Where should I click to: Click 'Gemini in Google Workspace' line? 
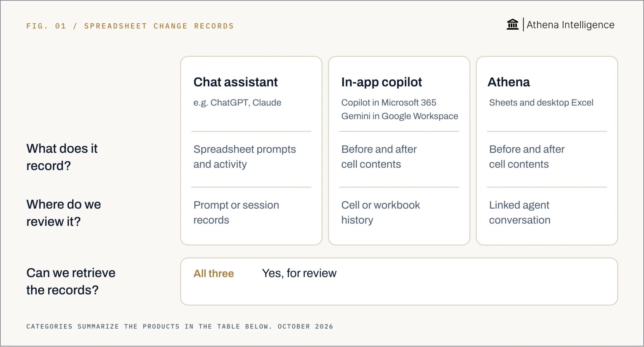click(400, 116)
